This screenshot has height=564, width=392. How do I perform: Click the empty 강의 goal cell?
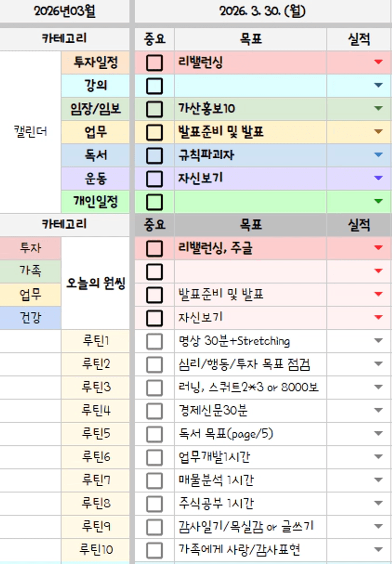coord(251,86)
